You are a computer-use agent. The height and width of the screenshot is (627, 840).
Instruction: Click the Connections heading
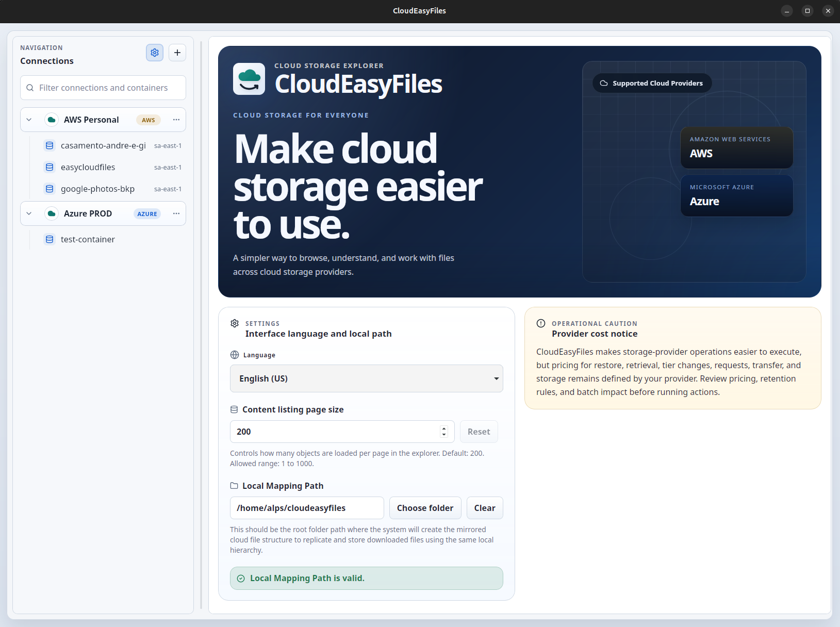(x=47, y=61)
